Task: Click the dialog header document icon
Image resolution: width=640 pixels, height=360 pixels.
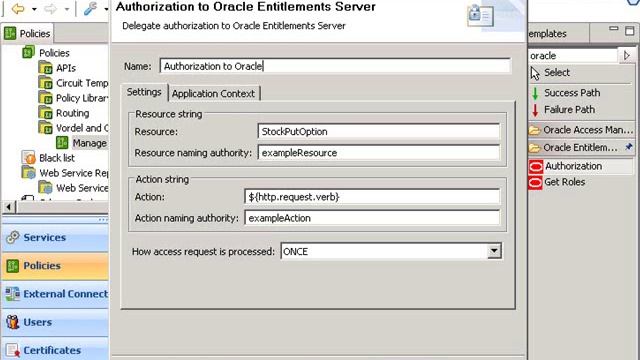Action: pyautogui.click(x=480, y=16)
